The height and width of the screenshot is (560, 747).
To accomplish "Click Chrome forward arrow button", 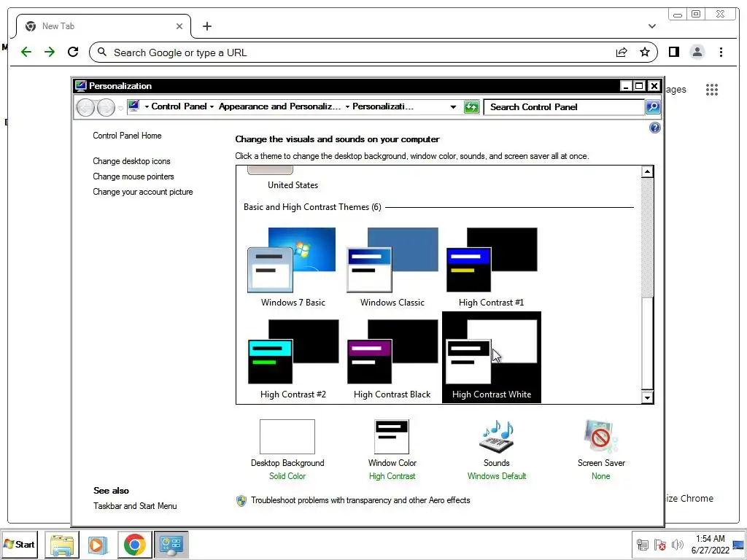I will point(50,52).
